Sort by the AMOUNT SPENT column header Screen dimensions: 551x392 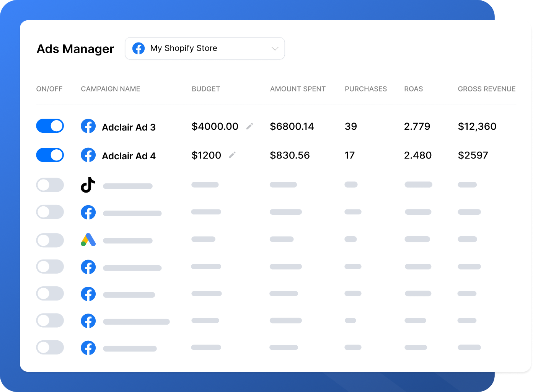298,89
